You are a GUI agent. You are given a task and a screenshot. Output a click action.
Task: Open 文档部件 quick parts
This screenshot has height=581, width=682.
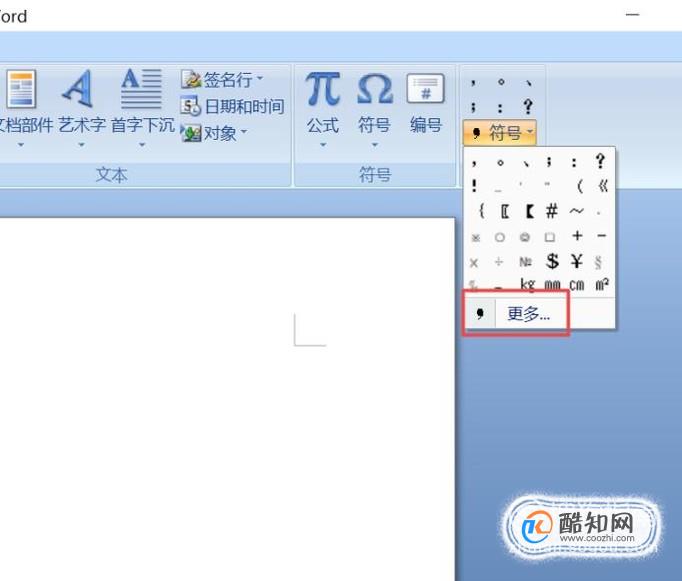pos(23,110)
